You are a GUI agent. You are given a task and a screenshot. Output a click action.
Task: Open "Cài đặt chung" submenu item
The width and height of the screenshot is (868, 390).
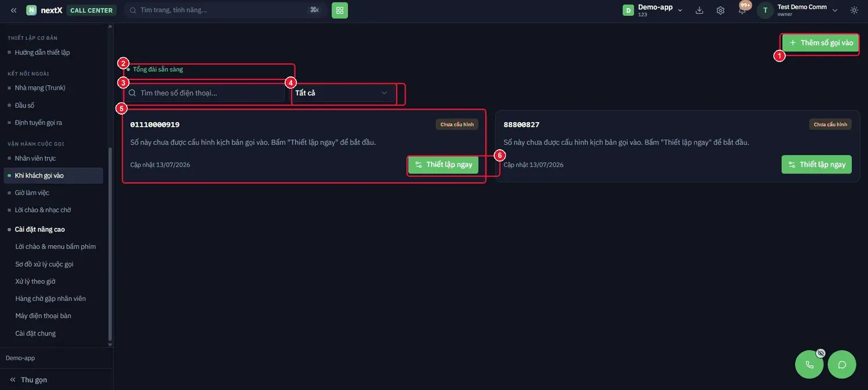click(35, 333)
